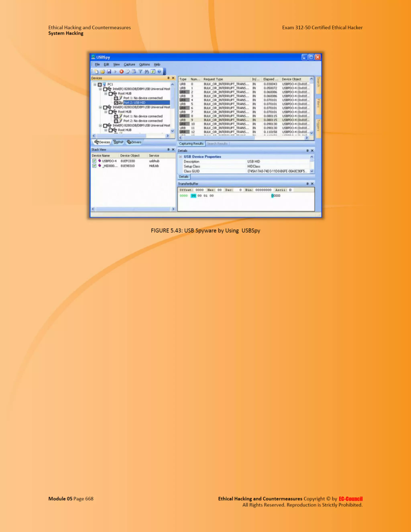Switch to the Drivers tab
The height and width of the screenshot is (532, 411).
click(134, 142)
